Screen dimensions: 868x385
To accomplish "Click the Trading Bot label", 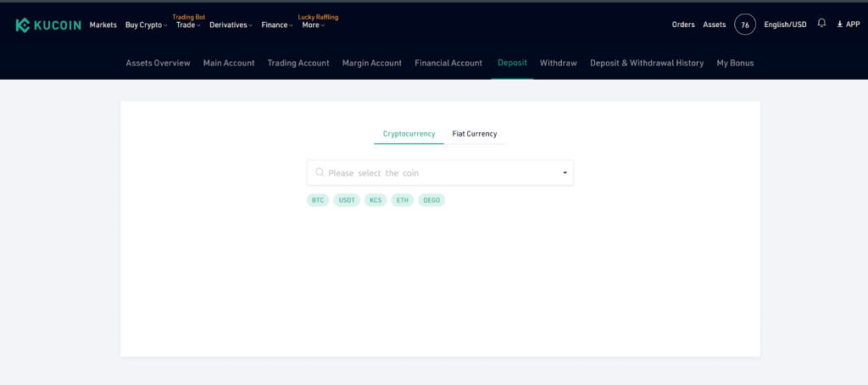I will [189, 17].
